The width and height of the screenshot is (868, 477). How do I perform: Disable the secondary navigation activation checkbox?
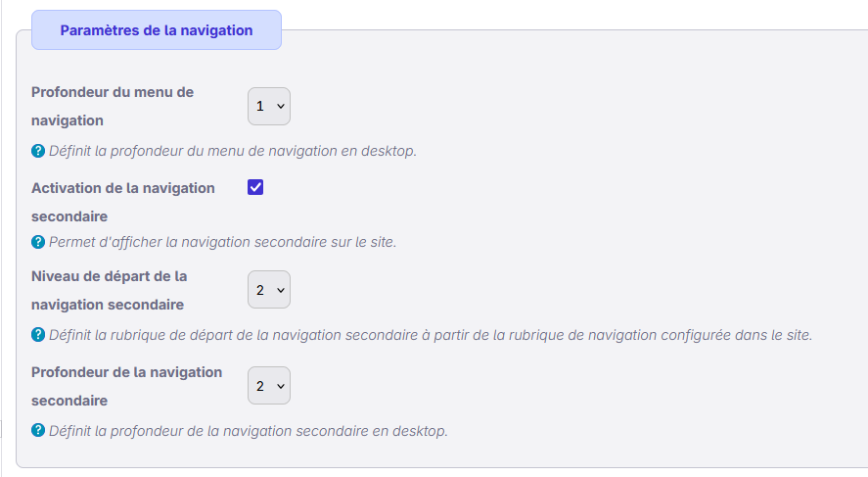(255, 187)
